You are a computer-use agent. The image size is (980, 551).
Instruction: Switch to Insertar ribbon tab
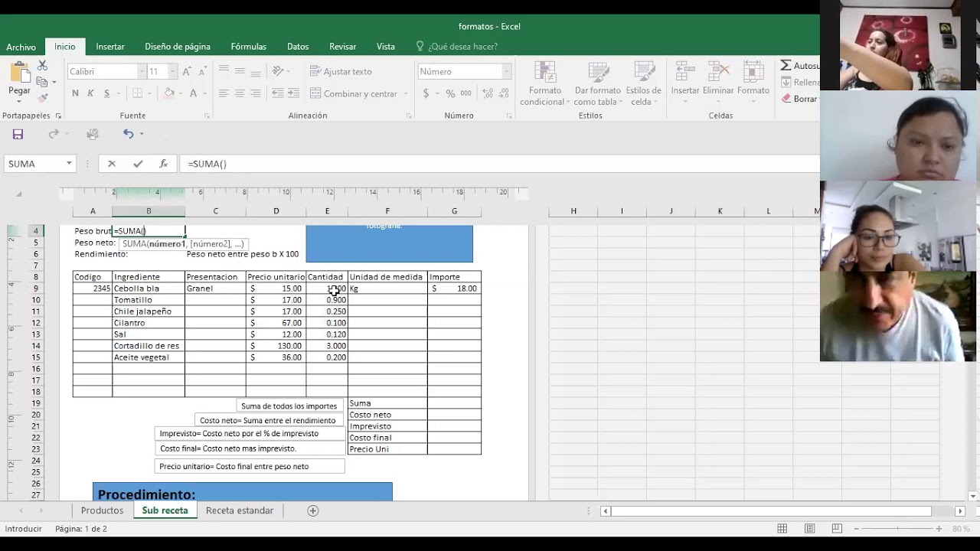110,47
